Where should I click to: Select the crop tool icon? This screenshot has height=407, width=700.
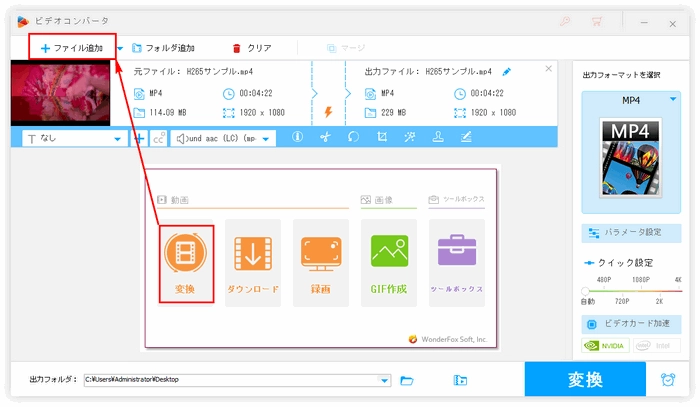[382, 138]
